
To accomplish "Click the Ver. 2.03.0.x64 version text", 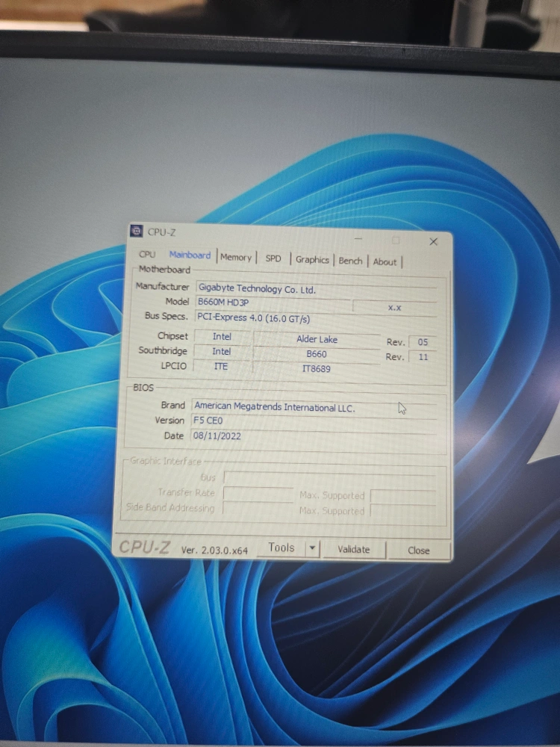I will pyautogui.click(x=214, y=551).
